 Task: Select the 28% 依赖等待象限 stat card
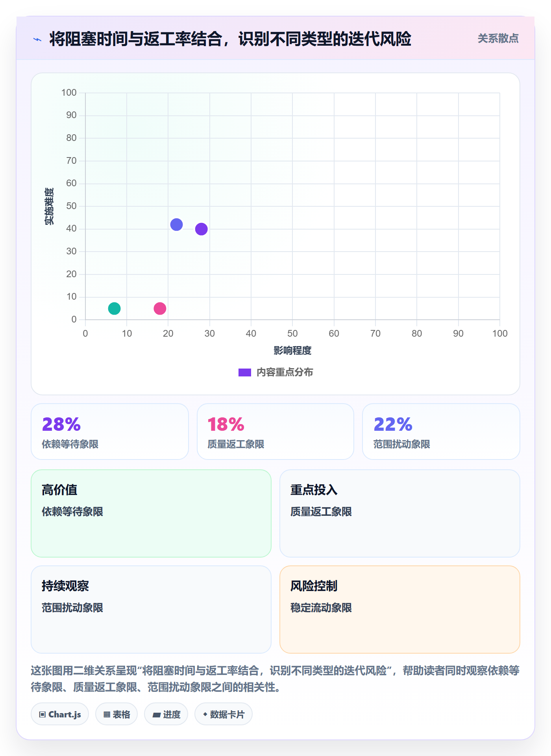110,432
